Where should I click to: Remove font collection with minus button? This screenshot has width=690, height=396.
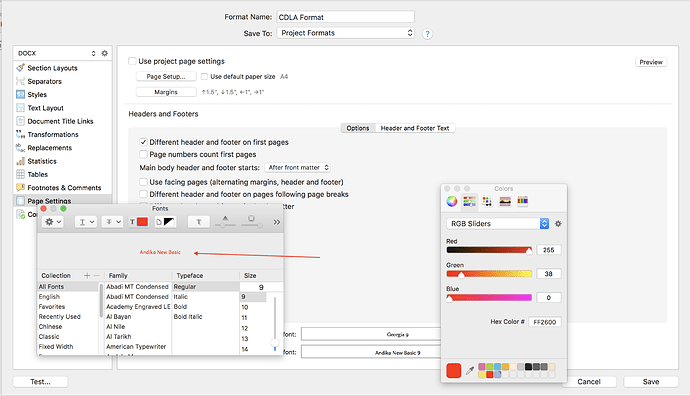click(96, 275)
